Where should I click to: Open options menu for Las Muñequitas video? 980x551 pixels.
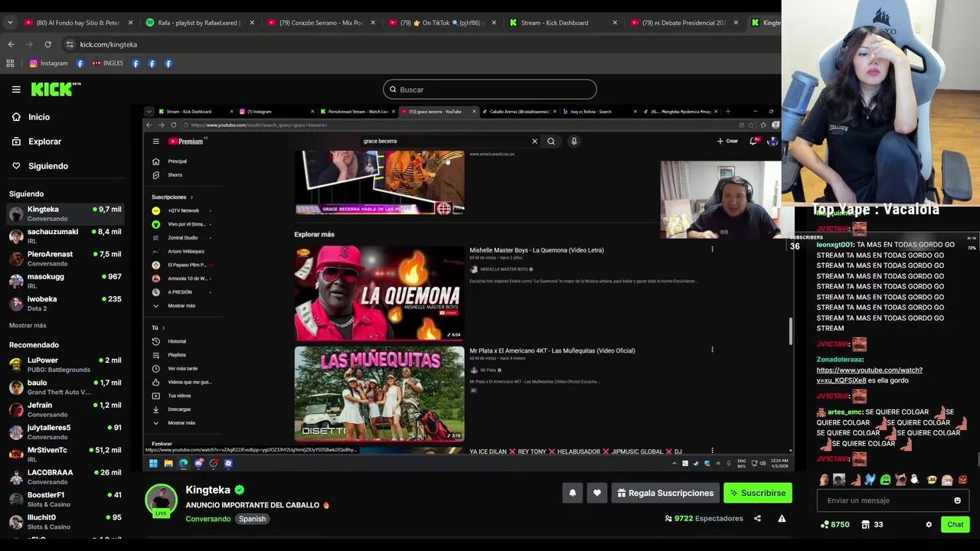pos(712,350)
